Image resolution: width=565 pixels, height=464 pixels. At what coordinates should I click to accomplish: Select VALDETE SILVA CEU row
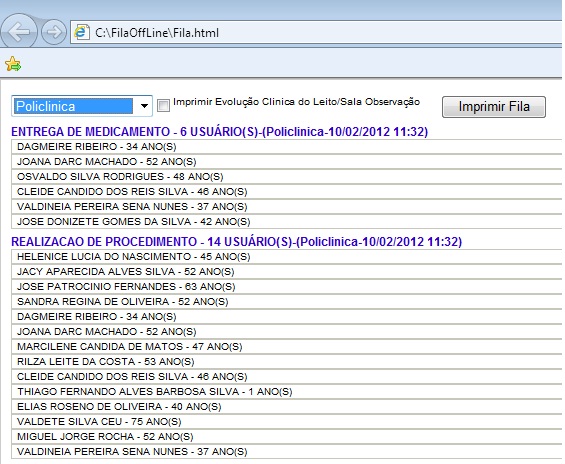click(287, 421)
